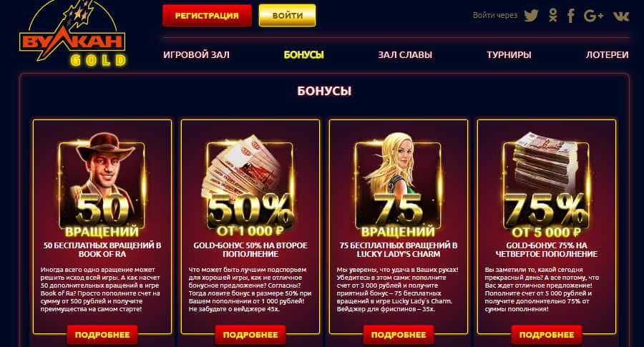Open the Gold-бонус 75% на четвертое пополнение title
This screenshot has height=347, width=644.
[x=547, y=250]
